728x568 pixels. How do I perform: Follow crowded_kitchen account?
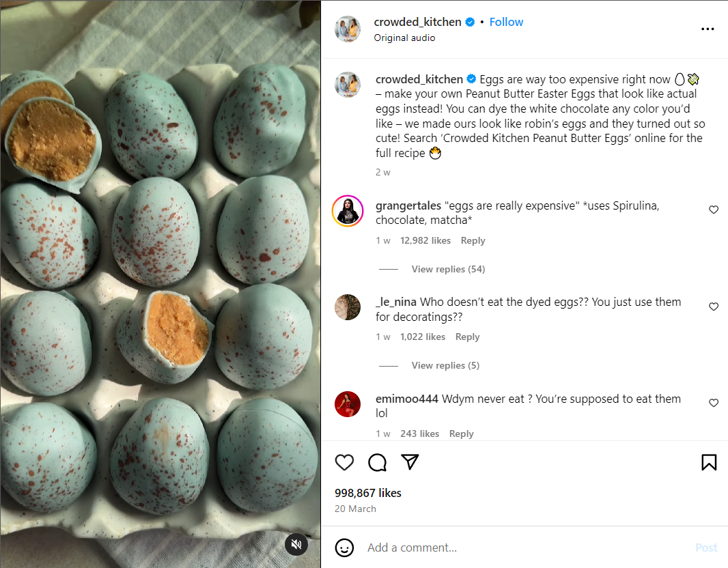coord(506,22)
